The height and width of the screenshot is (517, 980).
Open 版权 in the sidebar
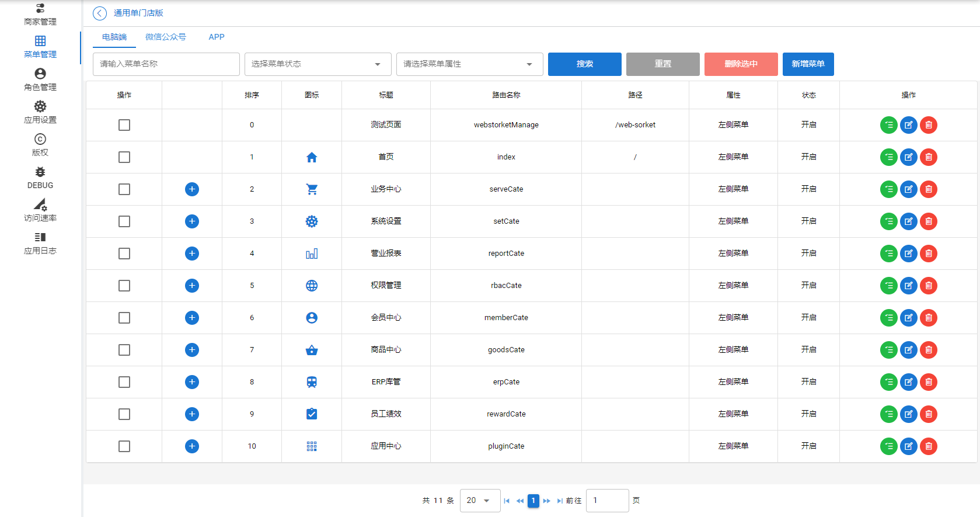(x=40, y=145)
